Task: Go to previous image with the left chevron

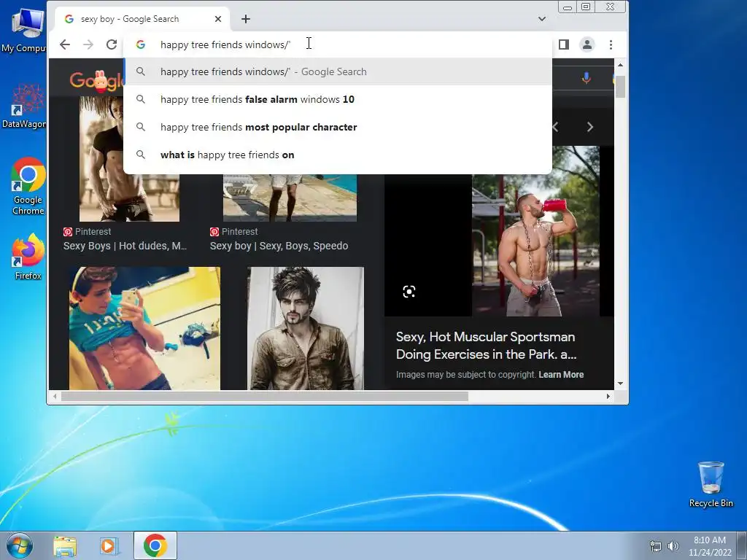Action: tap(555, 127)
